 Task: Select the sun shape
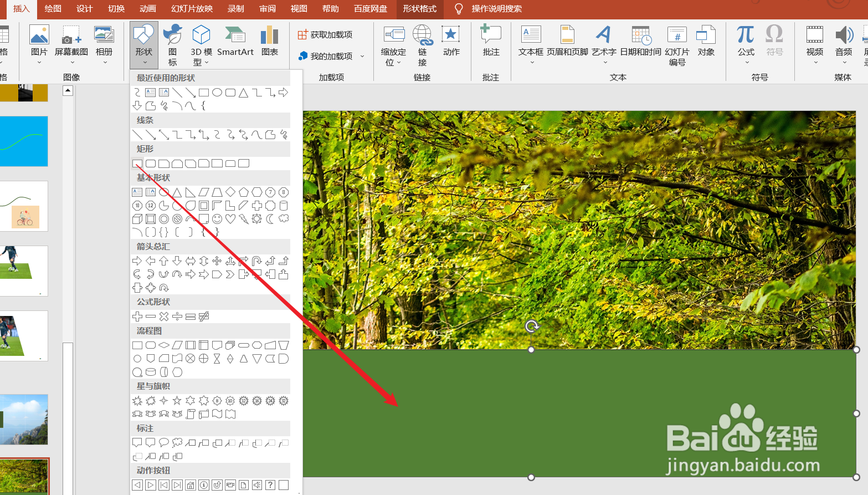click(x=257, y=219)
